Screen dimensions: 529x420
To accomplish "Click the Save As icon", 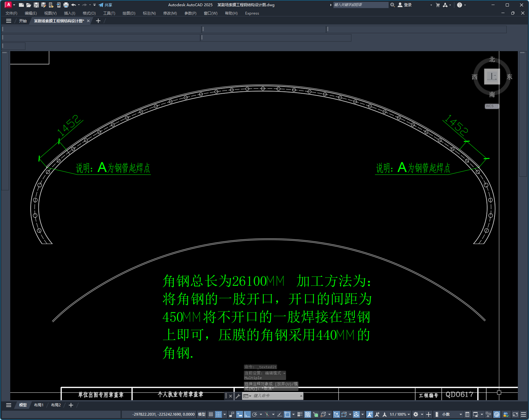I will pos(44,5).
